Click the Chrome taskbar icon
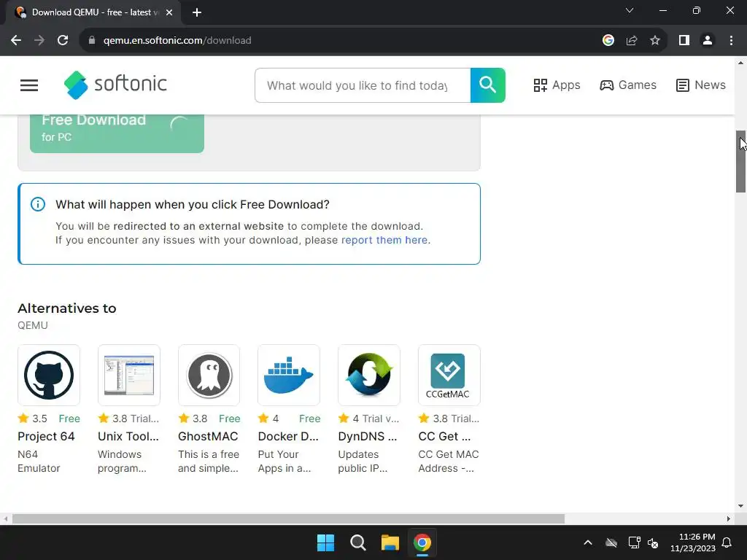 (422, 542)
